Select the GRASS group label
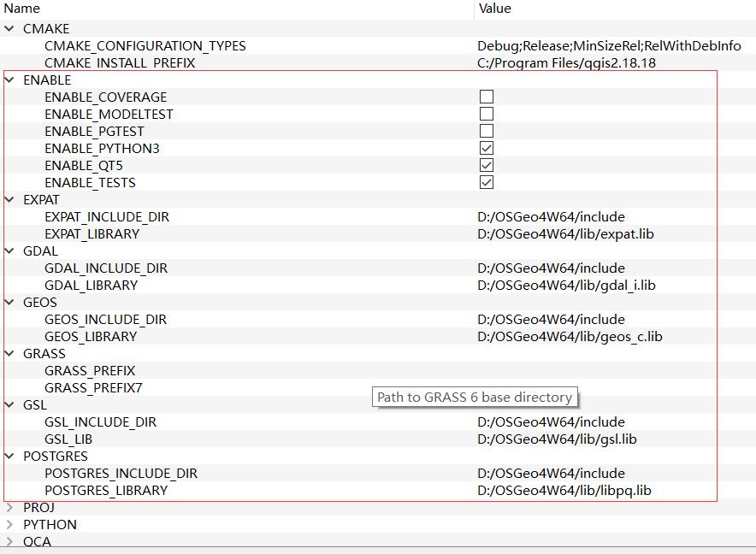The width and height of the screenshot is (756, 554). click(44, 354)
